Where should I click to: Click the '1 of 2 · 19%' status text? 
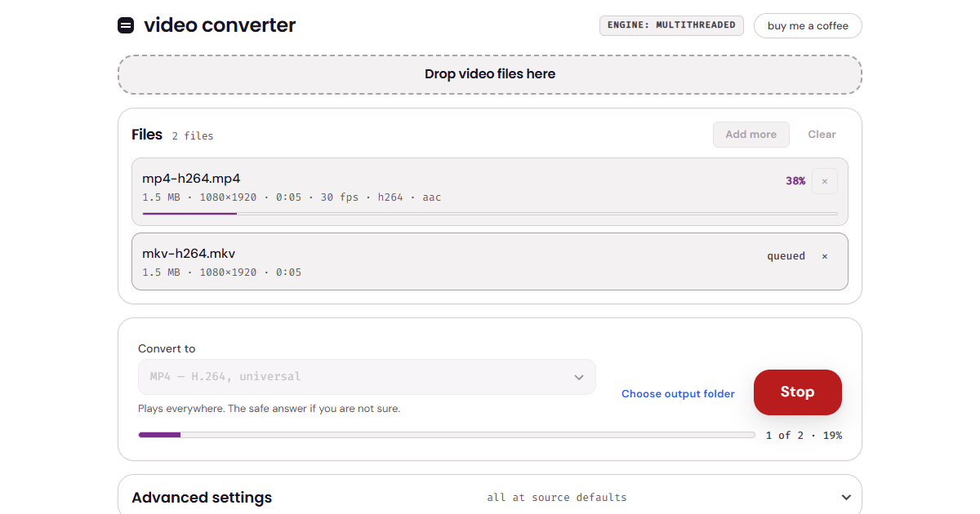(x=804, y=436)
